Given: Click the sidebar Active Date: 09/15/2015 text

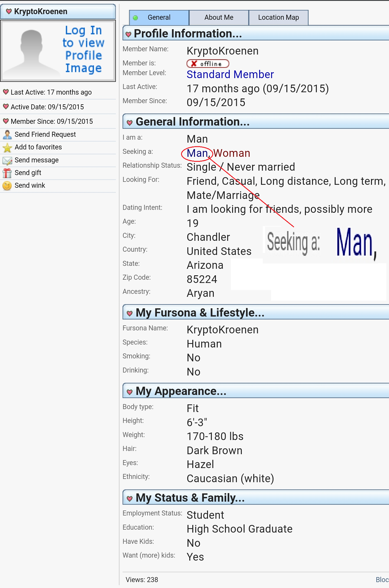Looking at the screenshot, I should 47,107.
